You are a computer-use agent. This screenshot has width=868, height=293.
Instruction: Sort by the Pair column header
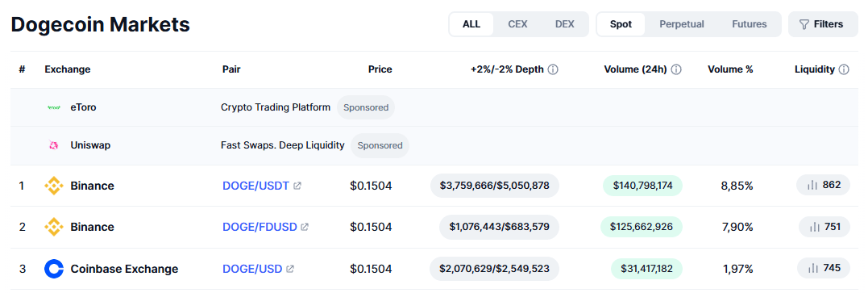pos(231,69)
